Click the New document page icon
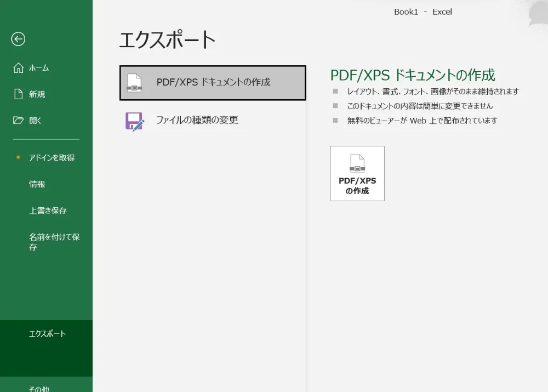The width and height of the screenshot is (548, 392). coord(19,94)
